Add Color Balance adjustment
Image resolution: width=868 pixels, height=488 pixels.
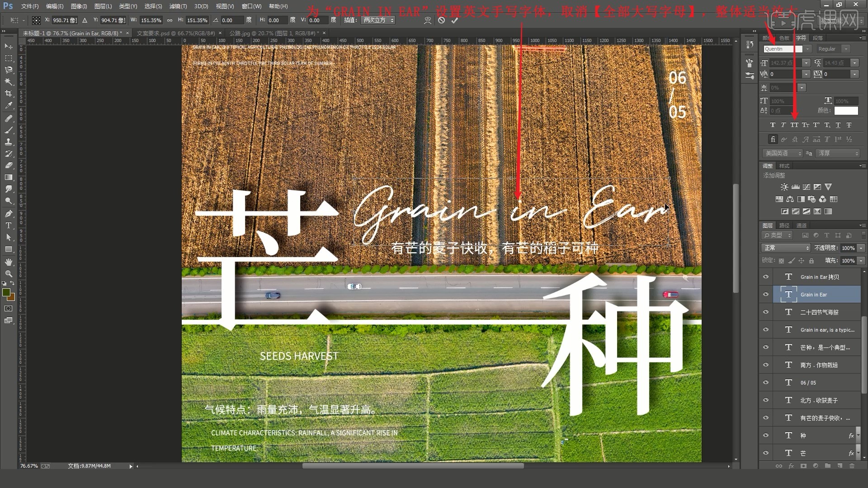(x=790, y=199)
